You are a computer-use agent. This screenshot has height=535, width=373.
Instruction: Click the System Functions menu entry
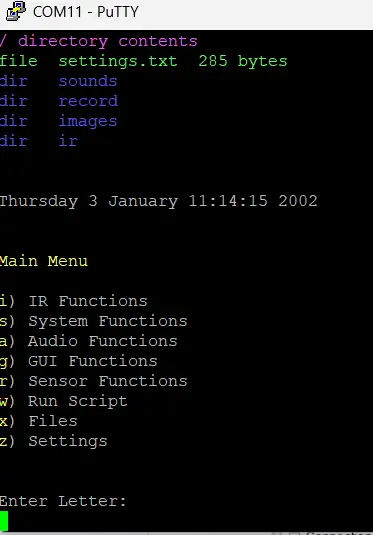(94, 321)
